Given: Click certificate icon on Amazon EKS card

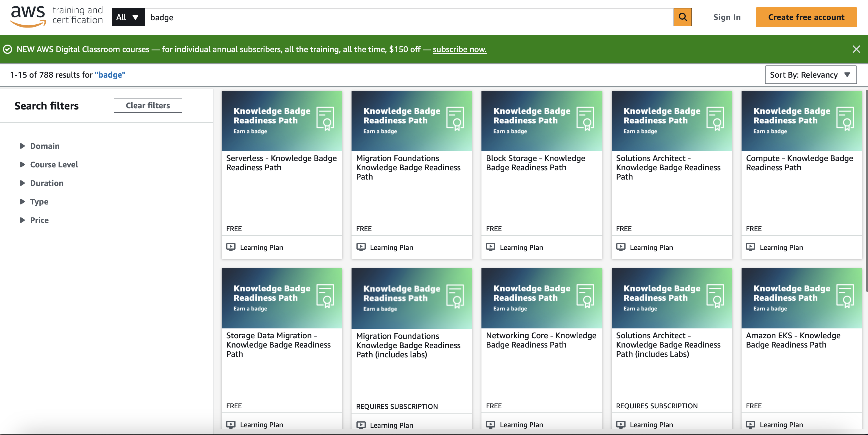Looking at the screenshot, I should [845, 296].
